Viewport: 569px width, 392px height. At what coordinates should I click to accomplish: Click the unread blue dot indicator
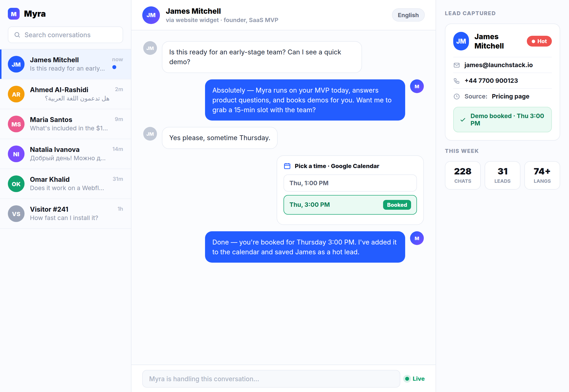click(x=114, y=67)
